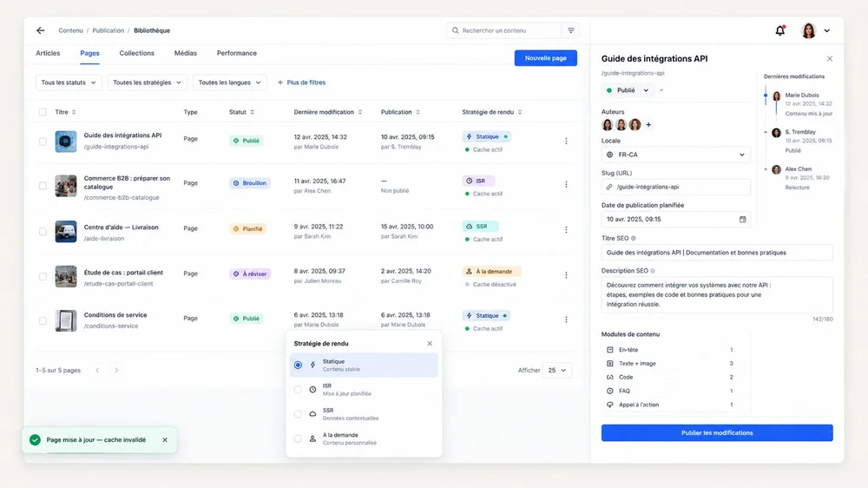868x488 pixels.
Task: Open the notifications bell
Action: [780, 30]
